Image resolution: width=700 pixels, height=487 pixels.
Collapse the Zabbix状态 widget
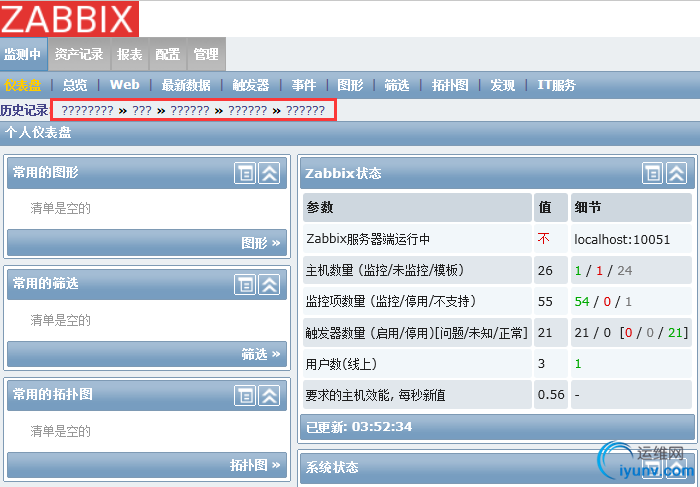[x=677, y=173]
